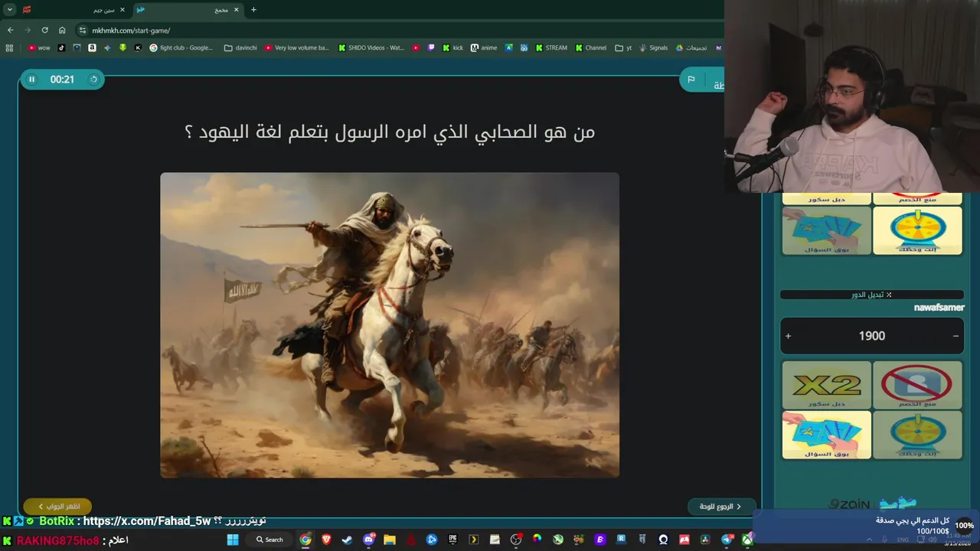The width and height of the screenshot is (980, 551).
Task: Open the Twitch bookmark icon
Action: click(x=431, y=47)
